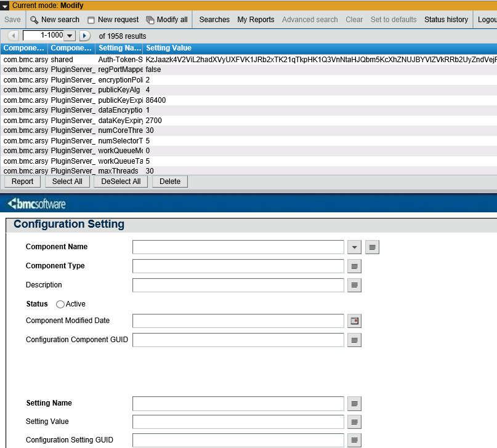Click the Select All button
The height and width of the screenshot is (448, 497).
click(x=67, y=182)
